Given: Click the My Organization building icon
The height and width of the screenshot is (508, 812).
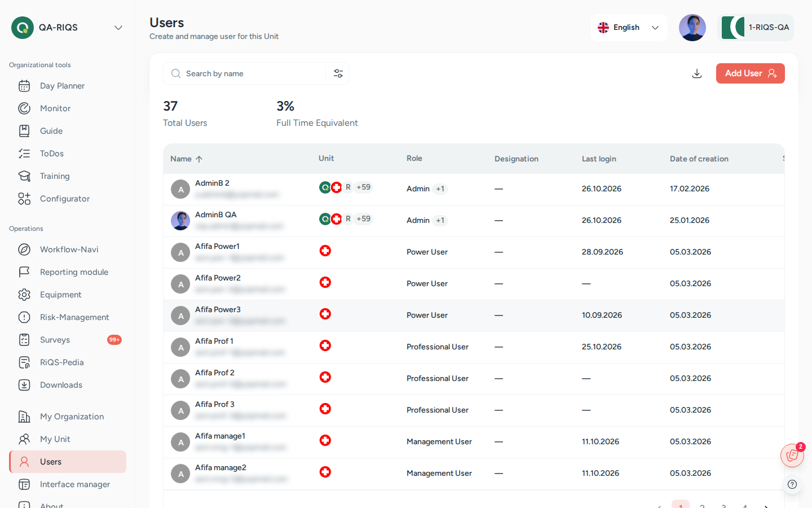Looking at the screenshot, I should 24,417.
